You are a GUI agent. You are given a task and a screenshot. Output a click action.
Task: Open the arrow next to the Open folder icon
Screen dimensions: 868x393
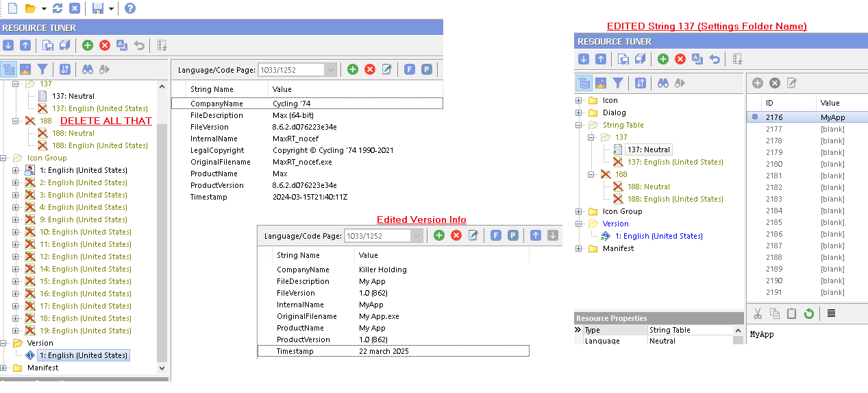pos(44,8)
